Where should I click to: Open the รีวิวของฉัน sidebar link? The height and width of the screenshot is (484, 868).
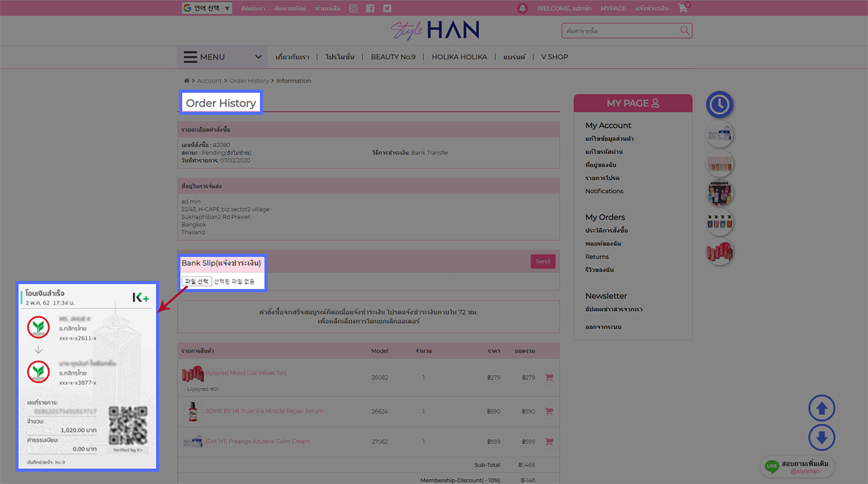(x=600, y=269)
